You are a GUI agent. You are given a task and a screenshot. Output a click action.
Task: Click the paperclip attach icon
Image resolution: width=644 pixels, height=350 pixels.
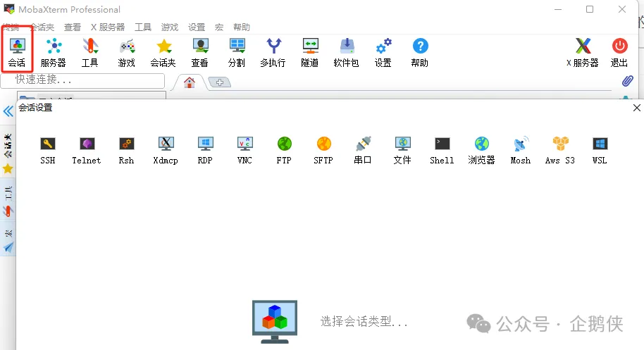[x=627, y=81]
